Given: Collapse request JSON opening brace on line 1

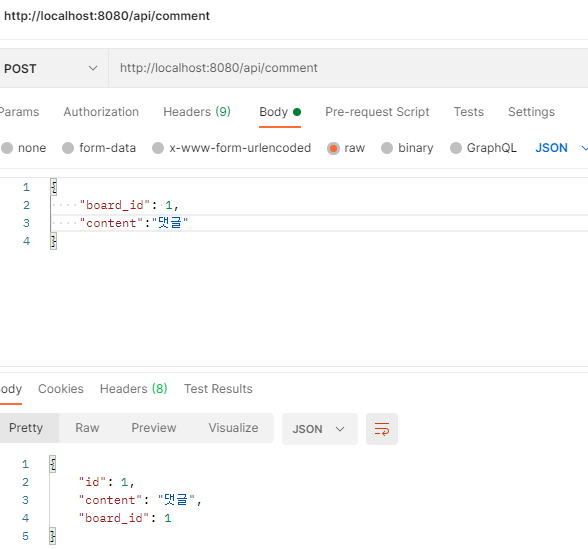Looking at the screenshot, I should click(54, 187).
